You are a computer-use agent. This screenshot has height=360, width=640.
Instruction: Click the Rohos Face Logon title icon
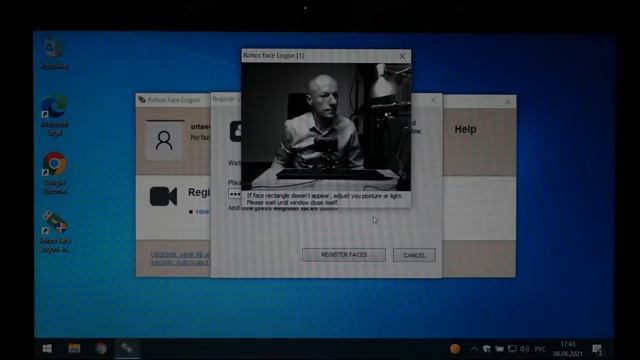coord(142,100)
